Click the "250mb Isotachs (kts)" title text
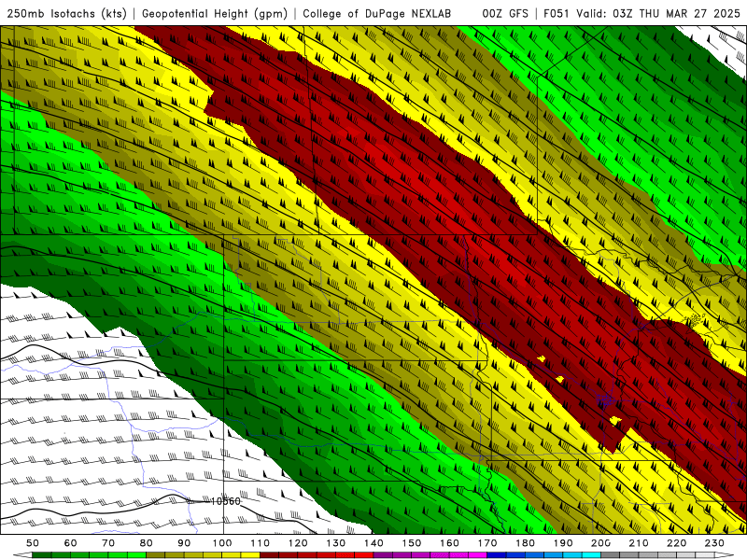The width and height of the screenshot is (747, 560). [66, 13]
